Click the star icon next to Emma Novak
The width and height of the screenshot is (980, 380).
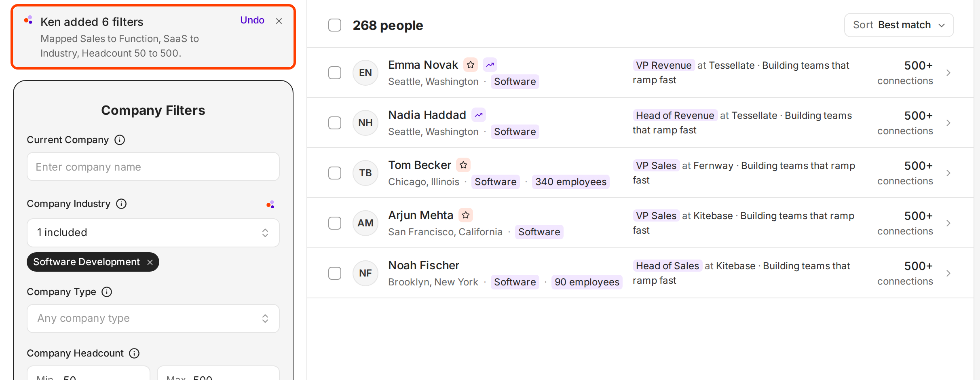(x=471, y=65)
